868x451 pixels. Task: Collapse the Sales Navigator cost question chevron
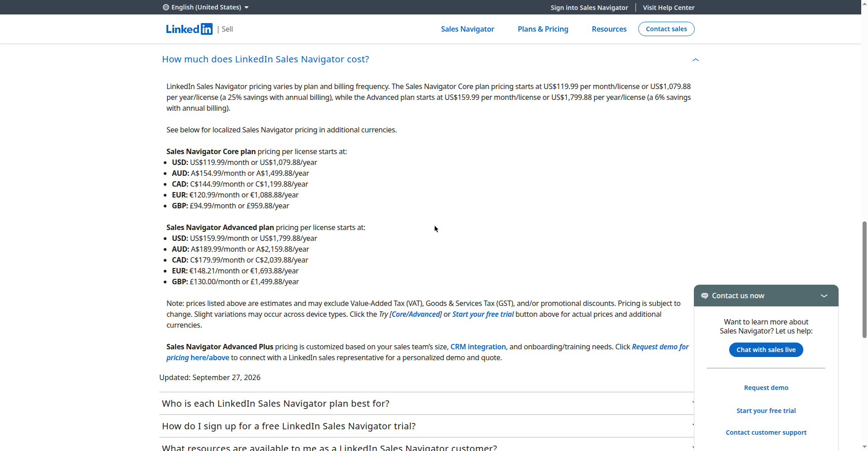coord(696,60)
